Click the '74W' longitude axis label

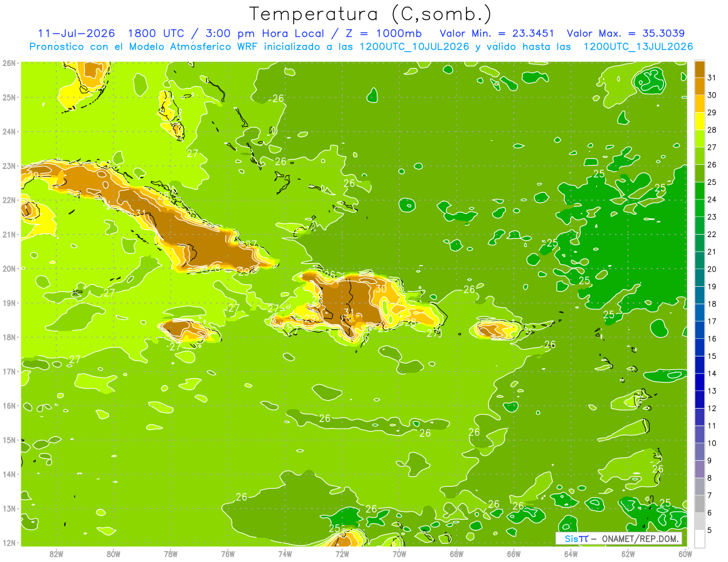coord(285,554)
